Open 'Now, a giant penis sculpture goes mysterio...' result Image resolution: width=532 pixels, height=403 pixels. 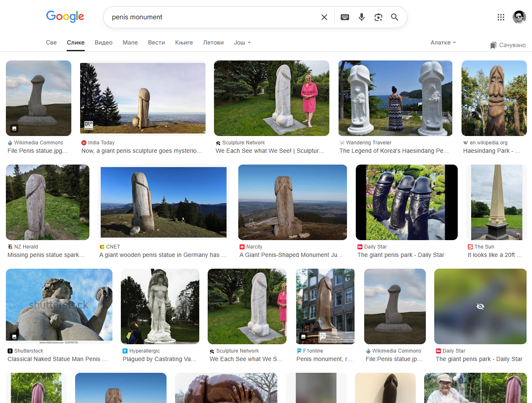coord(142,151)
